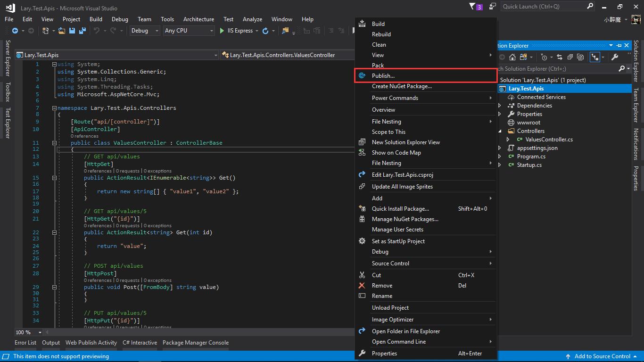Viewport: 644px width, 362px height.
Task: Click the Undo arrow icon
Action: pos(97,31)
